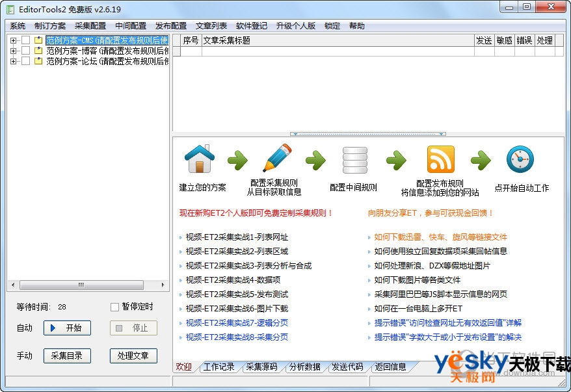571x392 pixels.
Task: Switch to the 工作记录 tab
Action: coord(219,367)
